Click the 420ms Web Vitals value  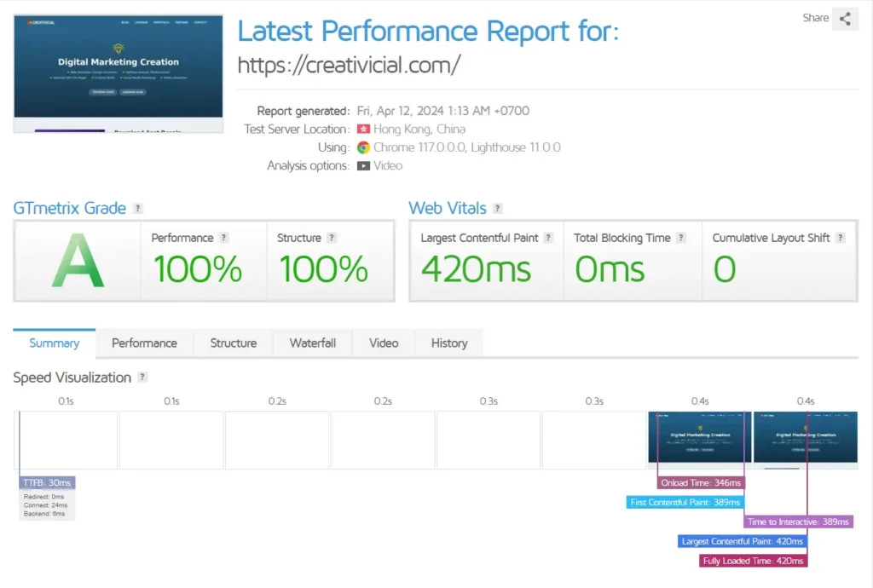(476, 269)
